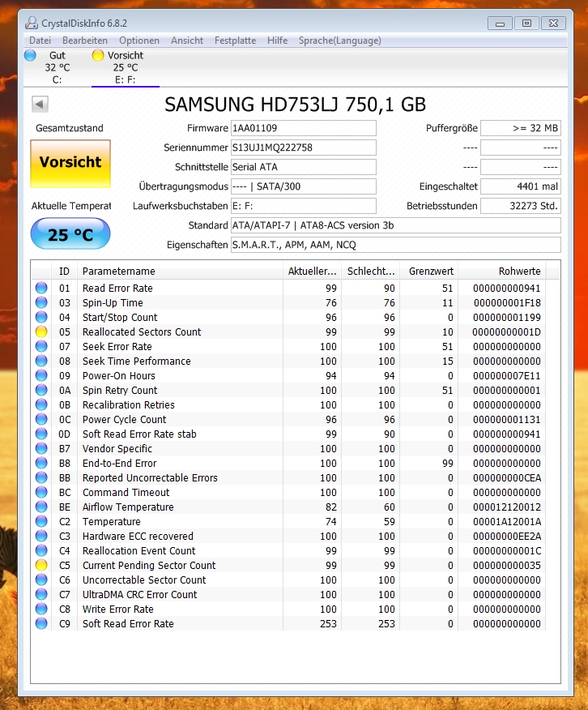Click status icon of Uncorrectable Sector Count row
The width and height of the screenshot is (588, 710).
coord(41,580)
